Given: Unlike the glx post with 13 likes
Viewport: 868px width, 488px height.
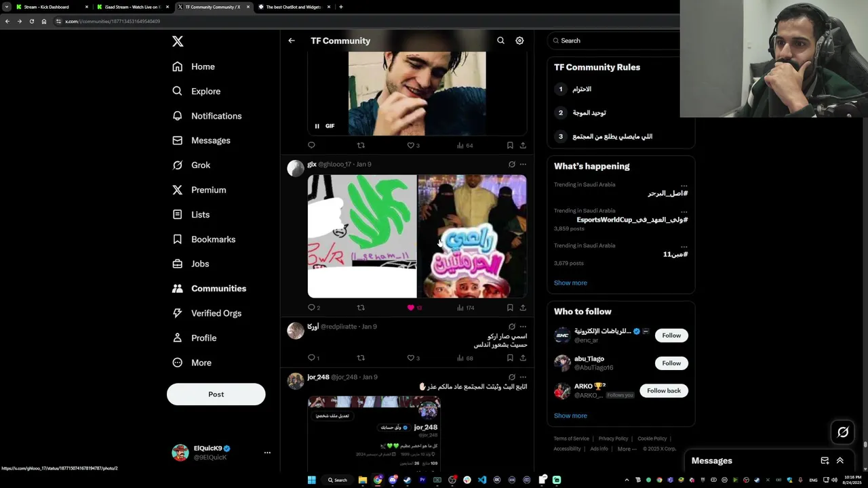Looking at the screenshot, I should pyautogui.click(x=414, y=308).
